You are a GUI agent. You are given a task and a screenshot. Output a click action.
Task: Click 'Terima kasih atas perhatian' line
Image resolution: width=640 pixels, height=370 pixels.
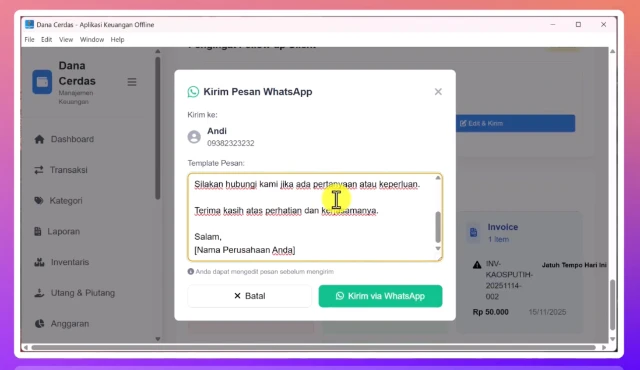tap(286, 211)
